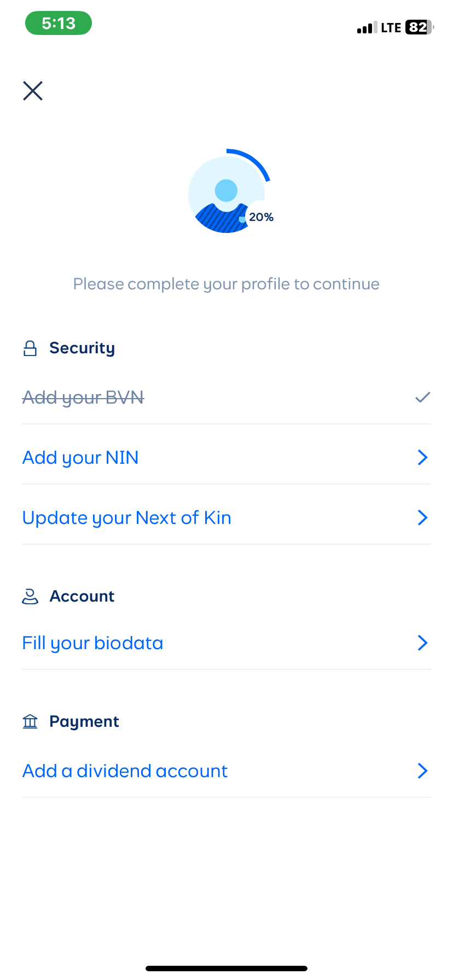
Task: Tap the Add your BVN checkmark
Action: point(422,397)
